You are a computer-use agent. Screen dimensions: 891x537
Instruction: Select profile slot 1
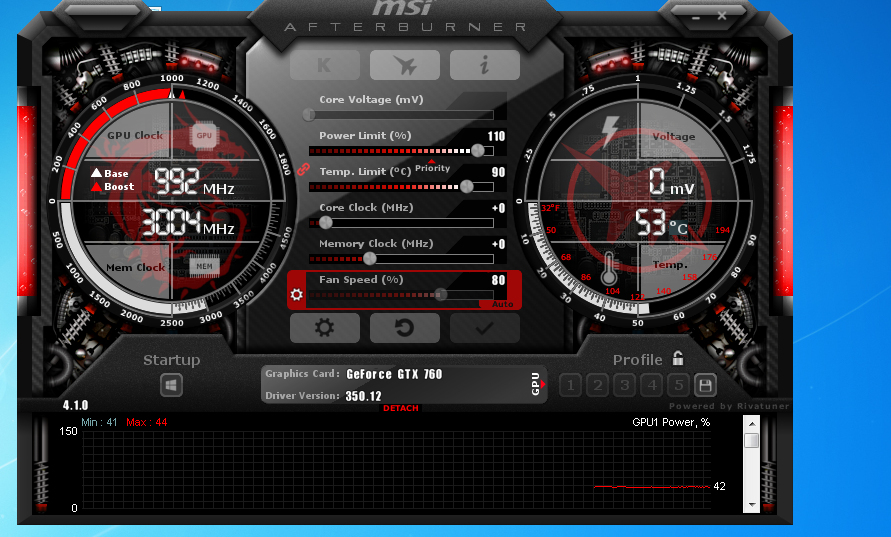571,386
